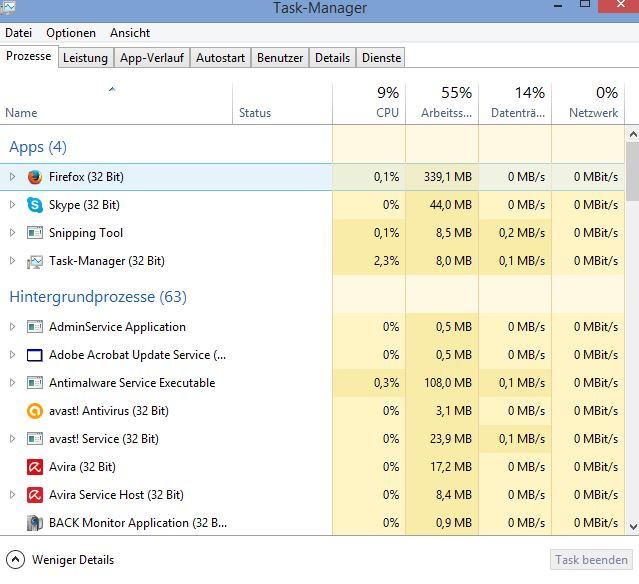Switch to the Autostart tab
The width and height of the screenshot is (639, 584).
point(220,58)
